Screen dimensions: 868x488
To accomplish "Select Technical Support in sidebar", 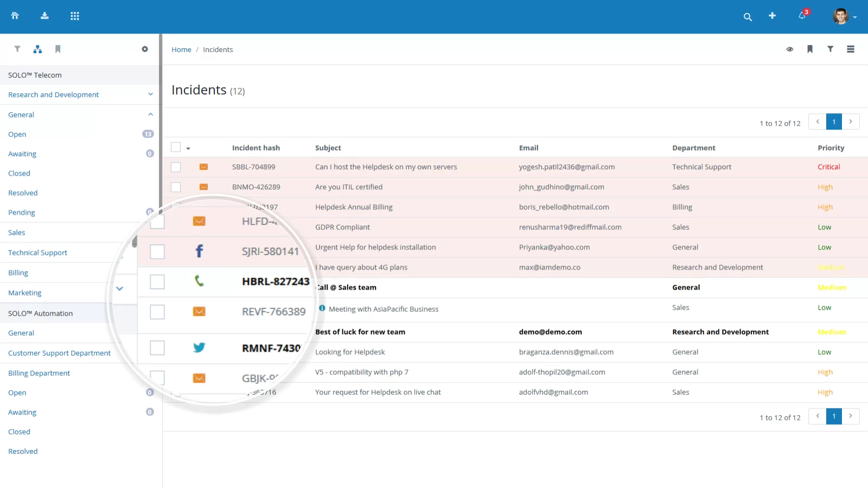I will (37, 253).
